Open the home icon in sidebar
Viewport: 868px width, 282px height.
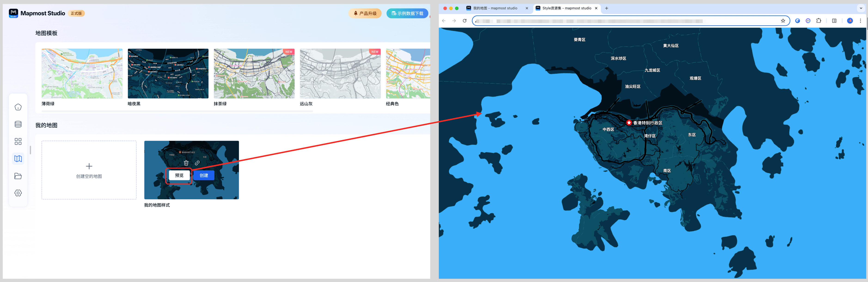[18, 107]
